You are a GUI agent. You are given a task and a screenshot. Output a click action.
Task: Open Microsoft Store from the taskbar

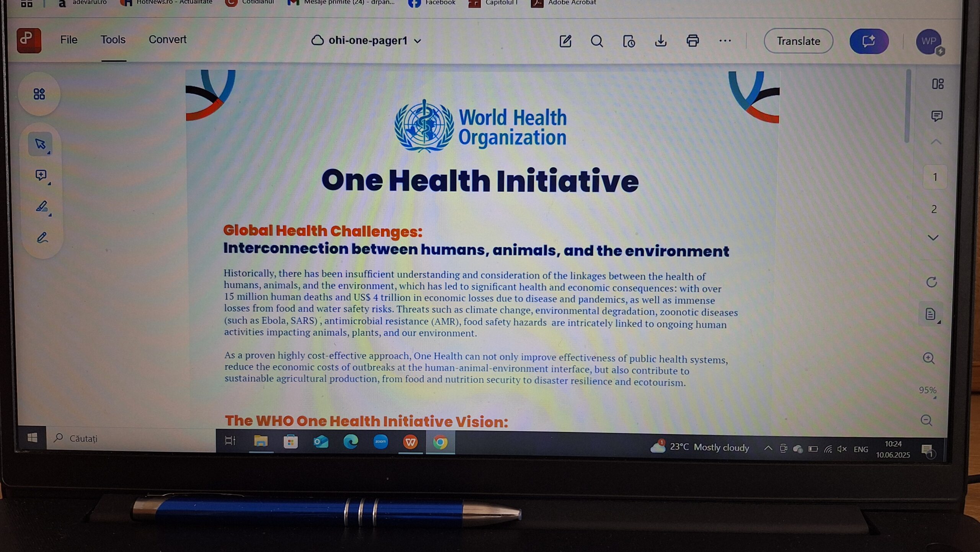point(291,442)
